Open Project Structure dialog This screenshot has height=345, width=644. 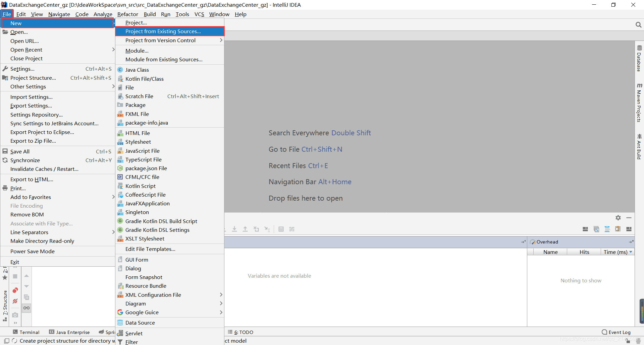(58, 78)
